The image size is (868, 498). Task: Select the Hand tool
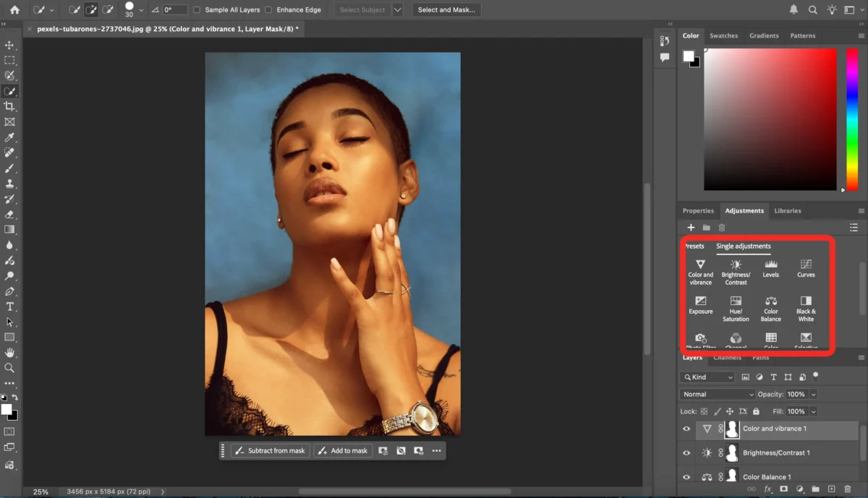click(10, 353)
